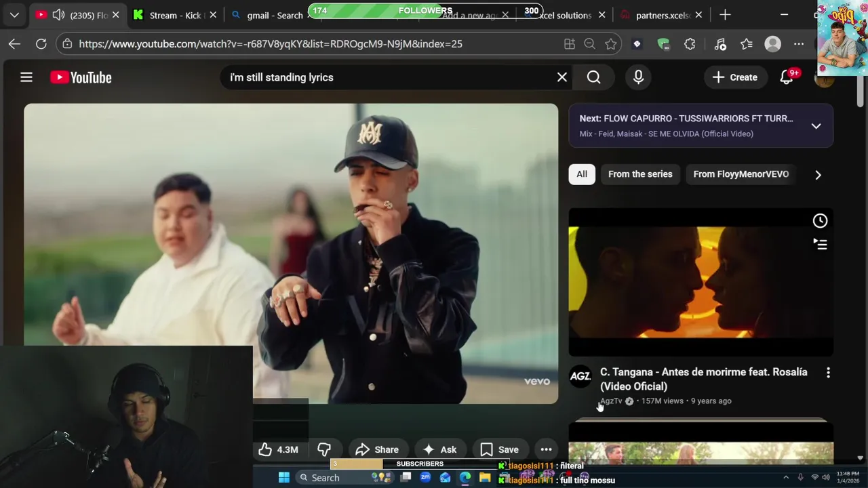Open the favorites list icon
The width and height of the screenshot is (868, 488).
pyautogui.click(x=747, y=44)
